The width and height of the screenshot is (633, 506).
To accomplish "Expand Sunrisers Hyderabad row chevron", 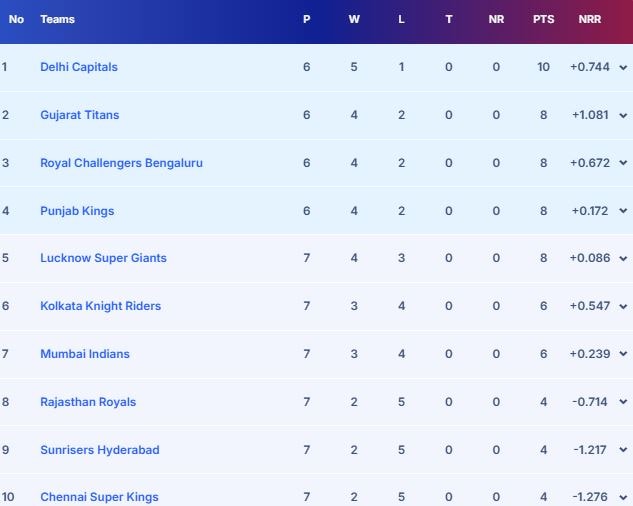I will tap(623, 450).
